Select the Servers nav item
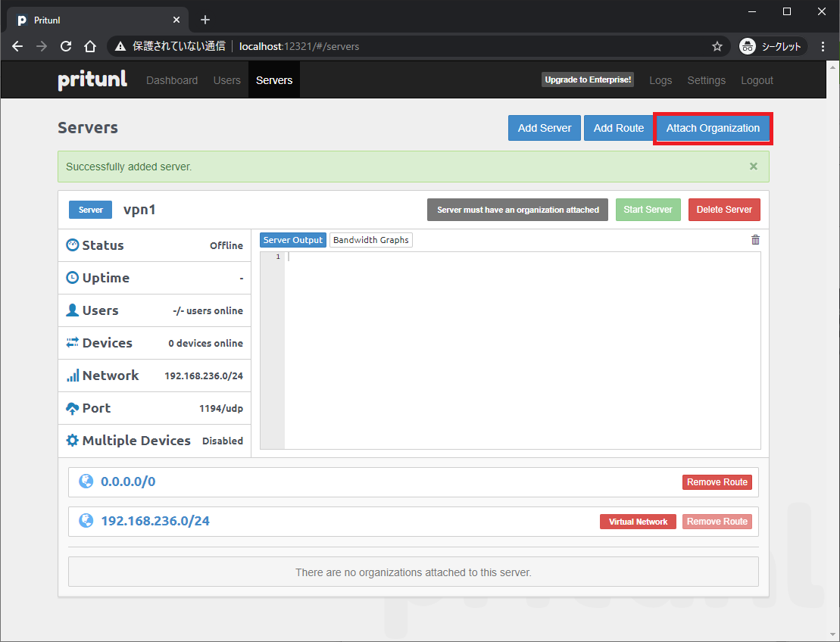The image size is (840, 642). pyautogui.click(x=273, y=79)
